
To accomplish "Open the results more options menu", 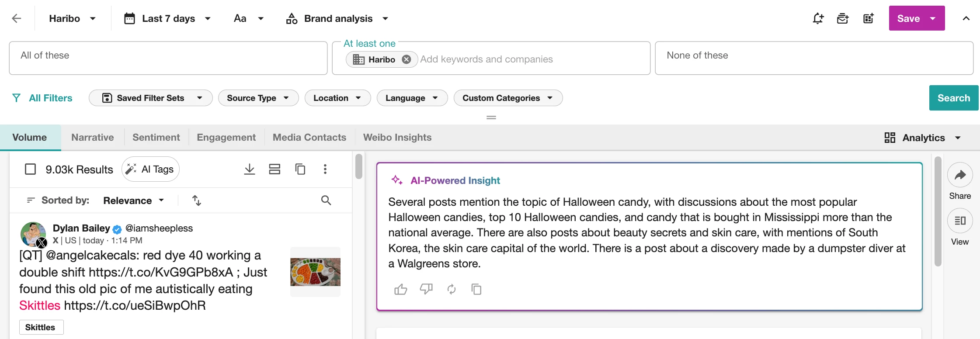I will (x=325, y=169).
